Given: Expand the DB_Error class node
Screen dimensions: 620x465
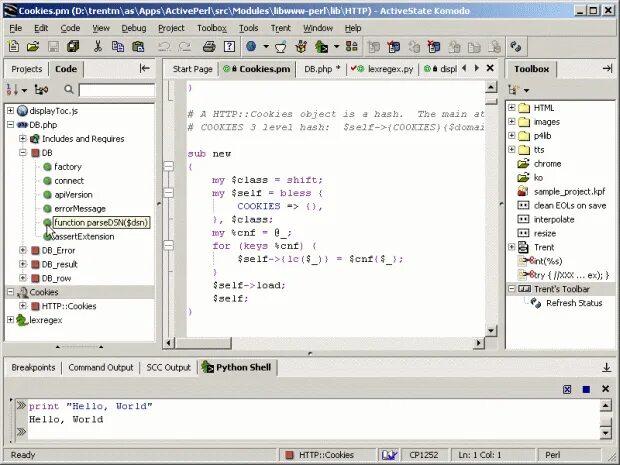Looking at the screenshot, I should (23, 250).
